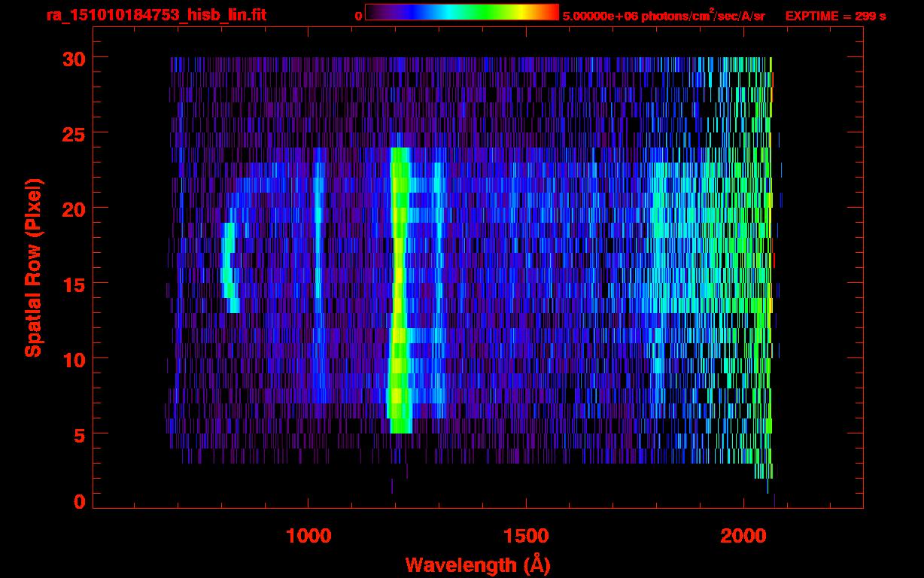Click the filename ra_151010184753_hisb_lin.fit
This screenshot has height=578, width=924.
(x=156, y=15)
